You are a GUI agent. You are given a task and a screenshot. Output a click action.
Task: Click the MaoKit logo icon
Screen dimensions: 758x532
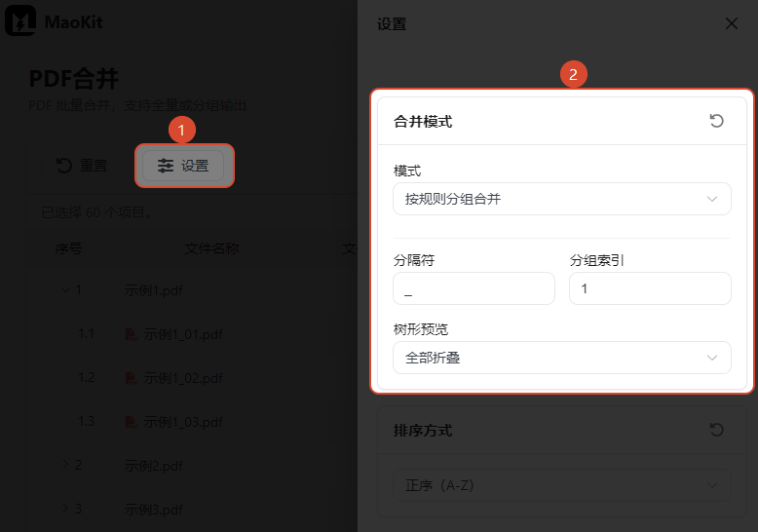tap(20, 20)
